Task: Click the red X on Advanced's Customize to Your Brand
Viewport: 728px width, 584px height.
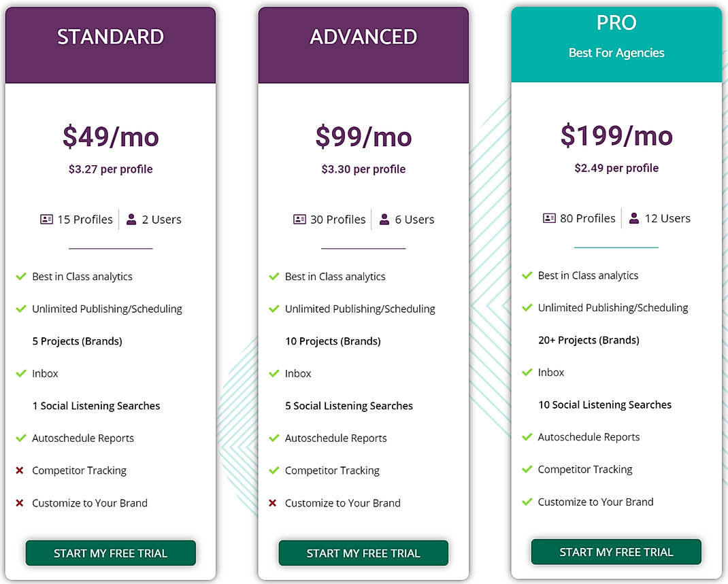Action: (274, 503)
